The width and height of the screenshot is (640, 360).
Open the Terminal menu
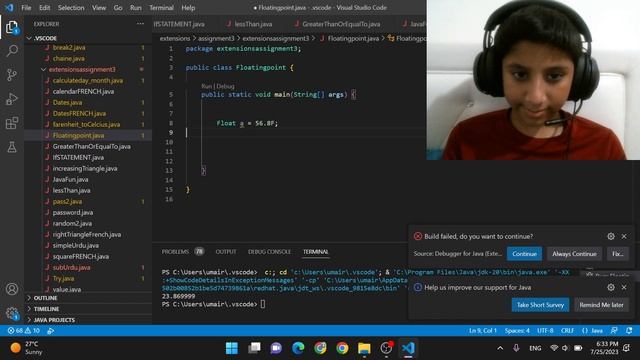click(161, 7)
